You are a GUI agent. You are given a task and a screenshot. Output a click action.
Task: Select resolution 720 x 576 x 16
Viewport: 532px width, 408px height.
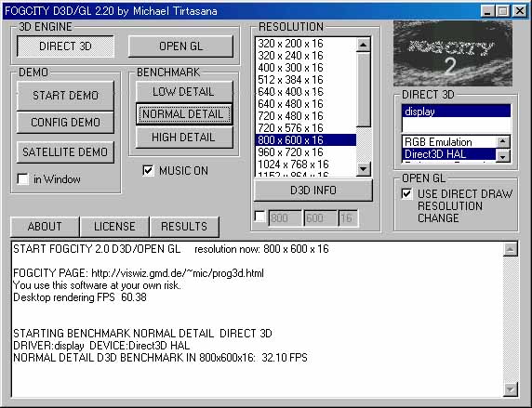(x=305, y=128)
